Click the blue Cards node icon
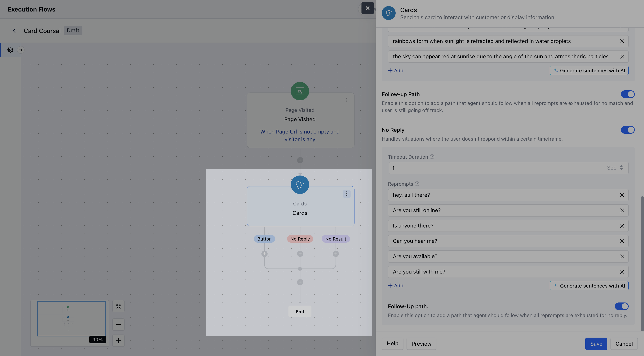The width and height of the screenshot is (644, 356). click(x=300, y=185)
